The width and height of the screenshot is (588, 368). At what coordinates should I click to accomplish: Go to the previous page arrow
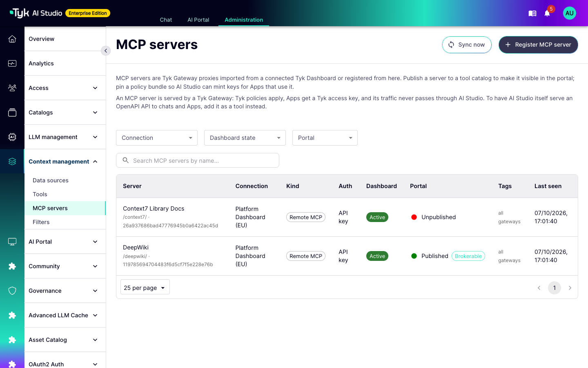[539, 288]
